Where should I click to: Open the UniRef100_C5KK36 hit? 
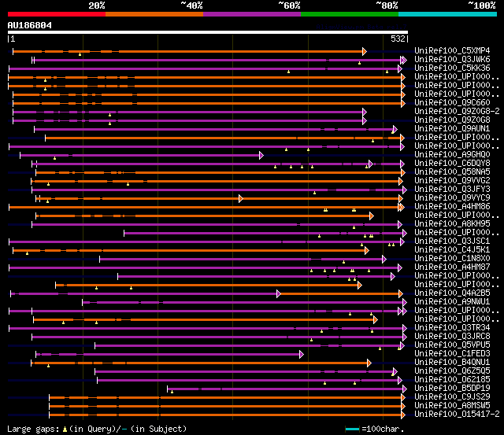pos(452,68)
